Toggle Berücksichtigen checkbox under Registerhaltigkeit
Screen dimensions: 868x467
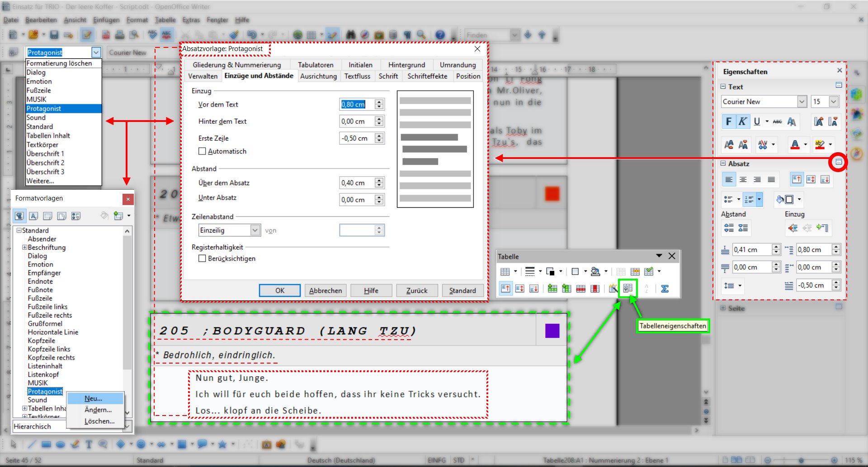(202, 258)
